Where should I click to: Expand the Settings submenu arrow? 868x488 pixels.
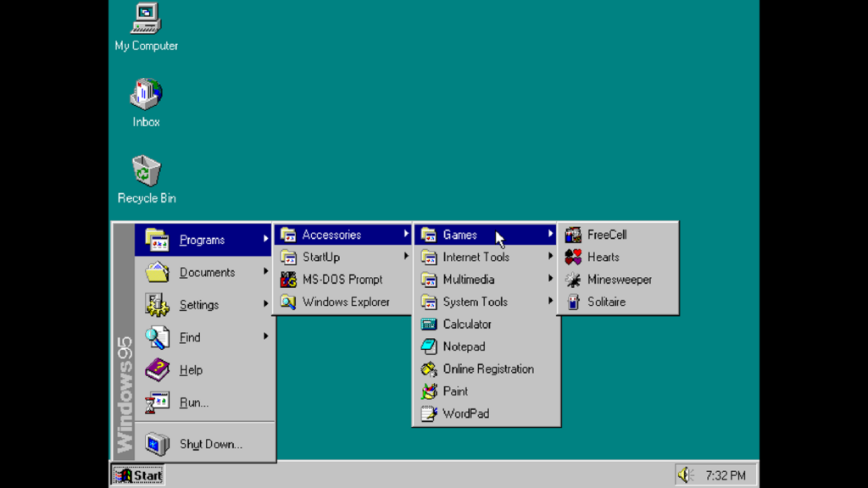(x=265, y=304)
